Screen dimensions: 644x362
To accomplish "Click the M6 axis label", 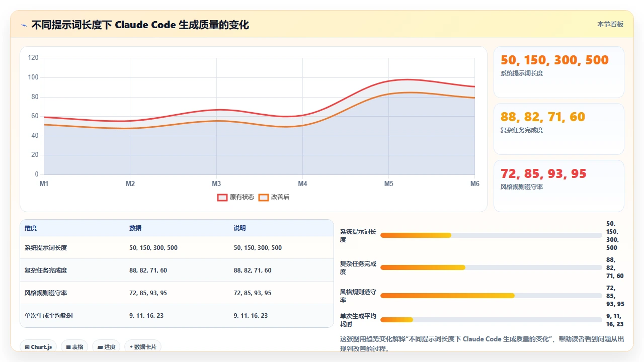I will [x=475, y=184].
